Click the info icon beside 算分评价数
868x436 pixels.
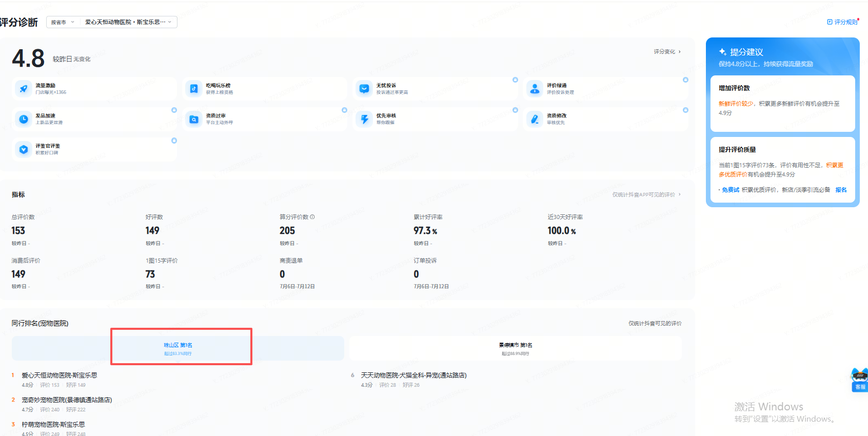(312, 217)
